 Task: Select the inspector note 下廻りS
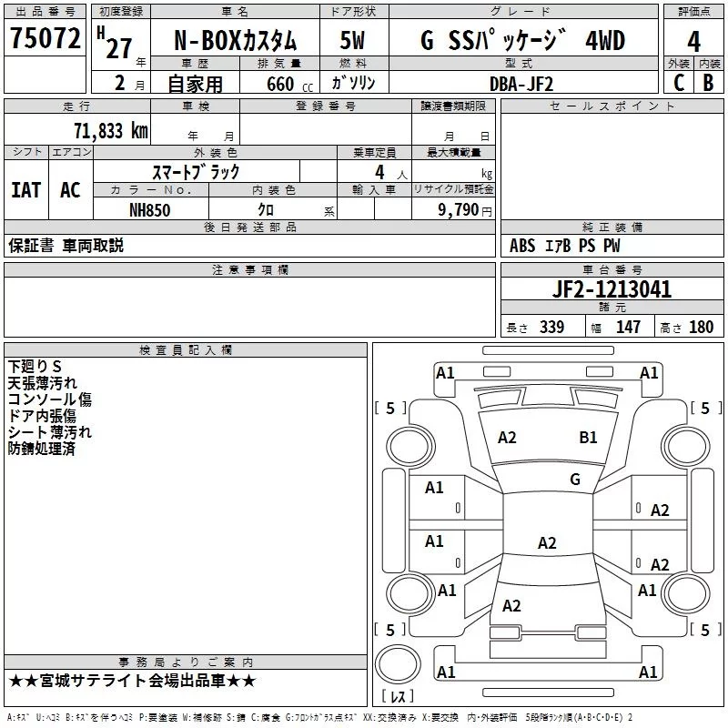pos(35,367)
